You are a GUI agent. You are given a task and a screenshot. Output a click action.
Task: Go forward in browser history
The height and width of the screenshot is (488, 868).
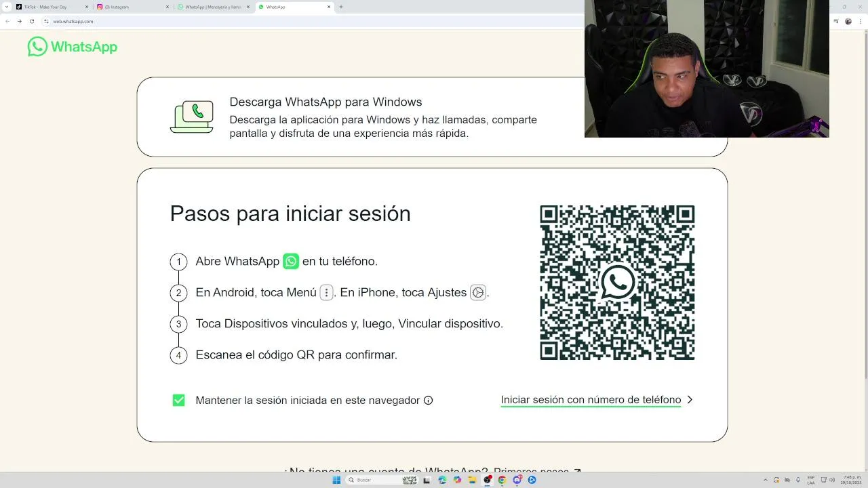pos(19,21)
